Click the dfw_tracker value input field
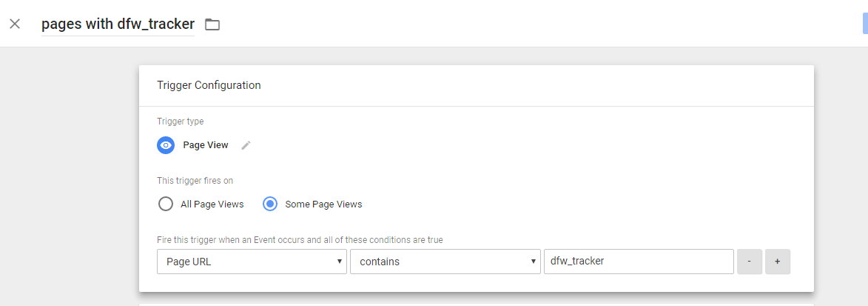The height and width of the screenshot is (306, 868). (639, 262)
